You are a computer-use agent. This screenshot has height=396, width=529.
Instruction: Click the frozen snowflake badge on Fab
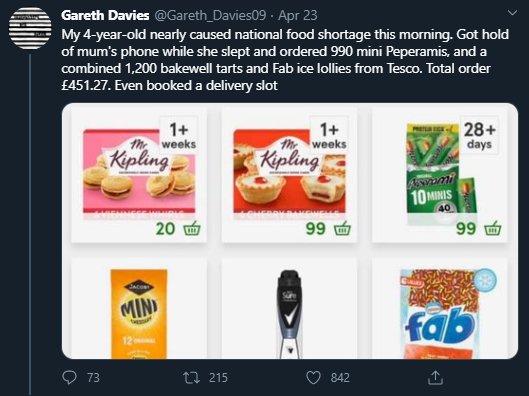tap(486, 280)
